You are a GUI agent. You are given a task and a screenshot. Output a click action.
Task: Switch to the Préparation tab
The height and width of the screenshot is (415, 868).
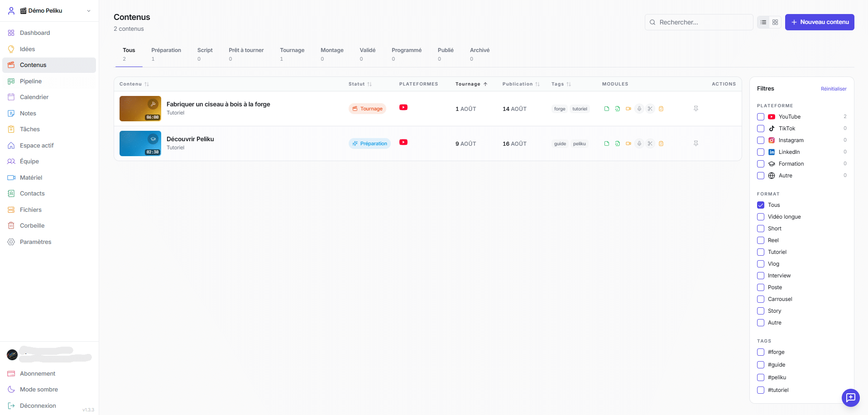[166, 54]
